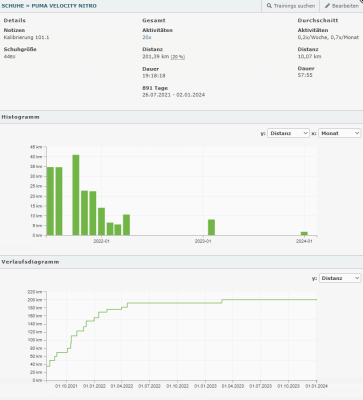Click the 20 % distance badge
This screenshot has height=400, width=363.
click(x=178, y=57)
